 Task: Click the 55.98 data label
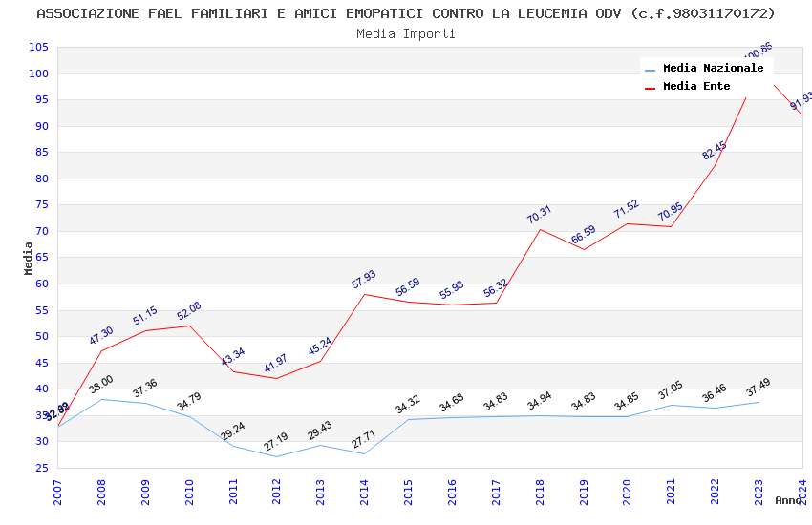[452, 289]
